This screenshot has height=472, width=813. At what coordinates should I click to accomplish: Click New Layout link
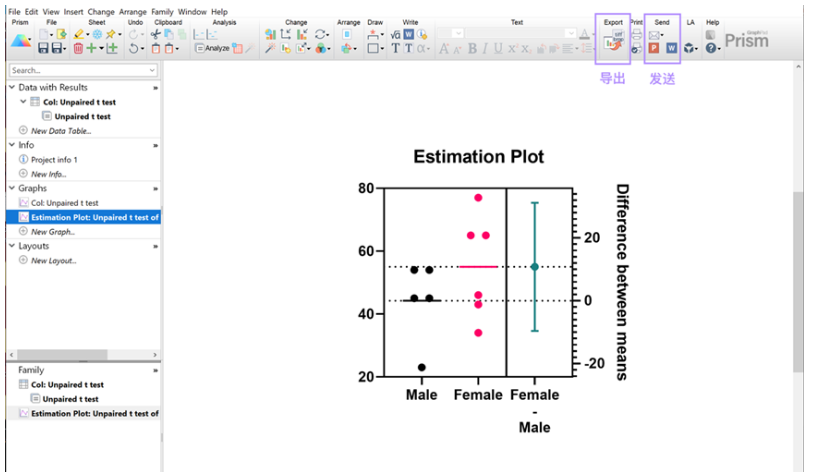(53, 260)
